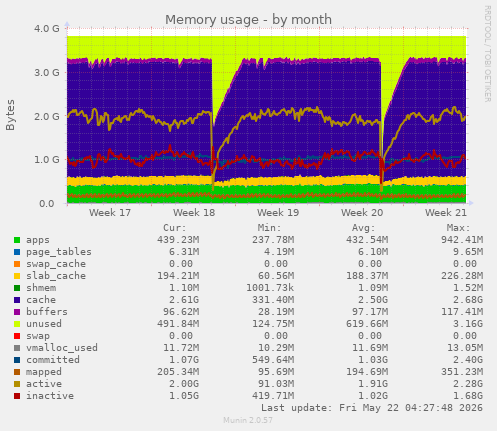
Task: Click the vmalloc_used gray legend swatch
Action: tap(17, 348)
